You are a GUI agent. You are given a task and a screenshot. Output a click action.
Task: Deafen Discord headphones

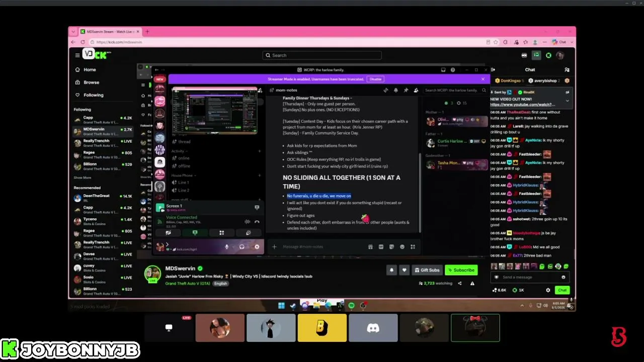[242, 247]
